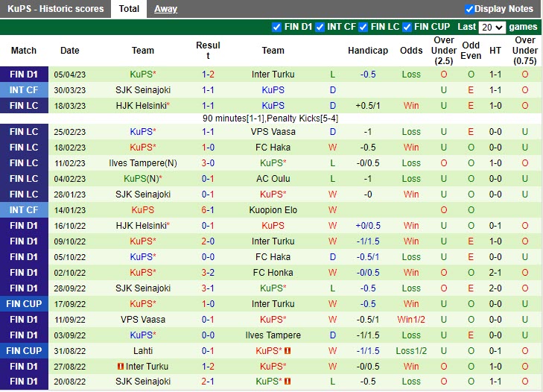This screenshot has height=392, width=543.
Task: Click the +0.5/1 handicap value
Action: pos(368,106)
